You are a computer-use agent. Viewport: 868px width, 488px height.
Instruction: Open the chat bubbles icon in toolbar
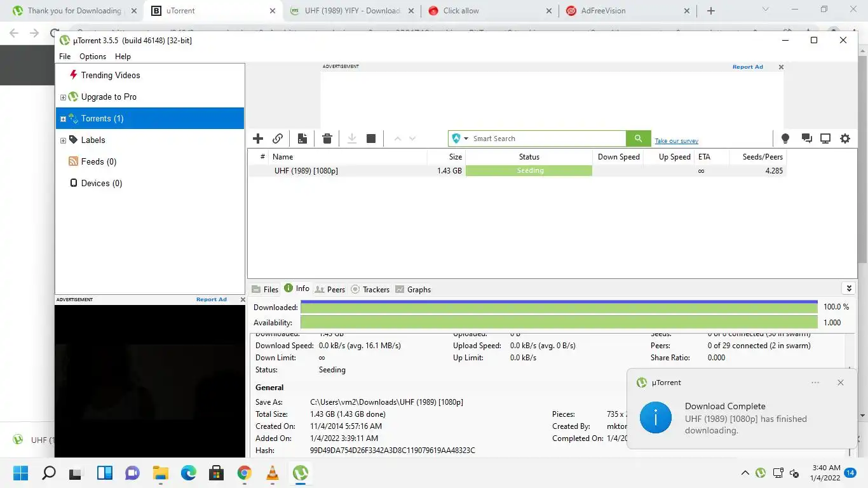806,139
